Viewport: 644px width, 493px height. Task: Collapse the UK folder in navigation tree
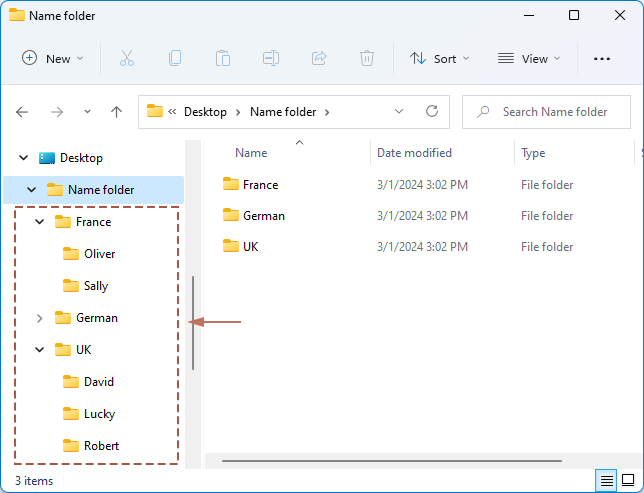(40, 350)
